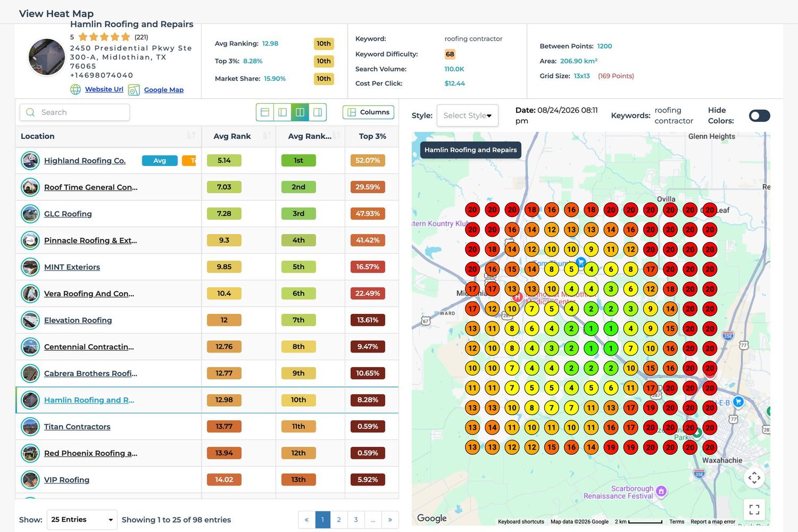Open the Select Style dropdown
The width and height of the screenshot is (798, 532).
467,115
